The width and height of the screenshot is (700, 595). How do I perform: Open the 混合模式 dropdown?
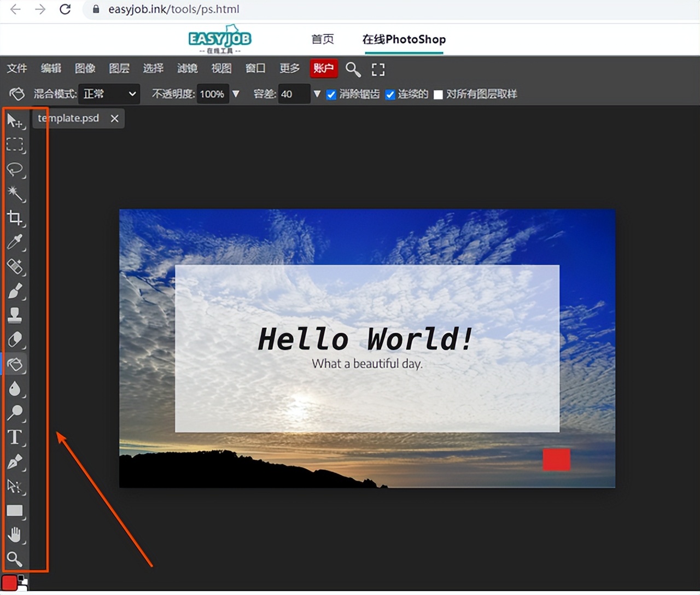click(108, 94)
